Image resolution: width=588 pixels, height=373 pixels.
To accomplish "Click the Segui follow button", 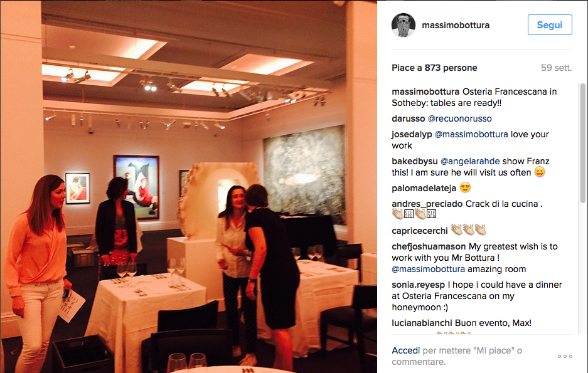I will pos(550,24).
